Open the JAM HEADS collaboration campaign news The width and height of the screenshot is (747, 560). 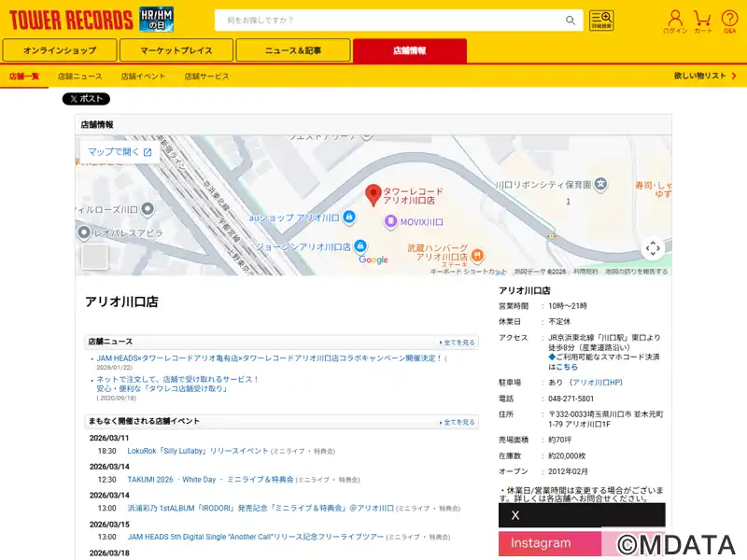coord(269,358)
